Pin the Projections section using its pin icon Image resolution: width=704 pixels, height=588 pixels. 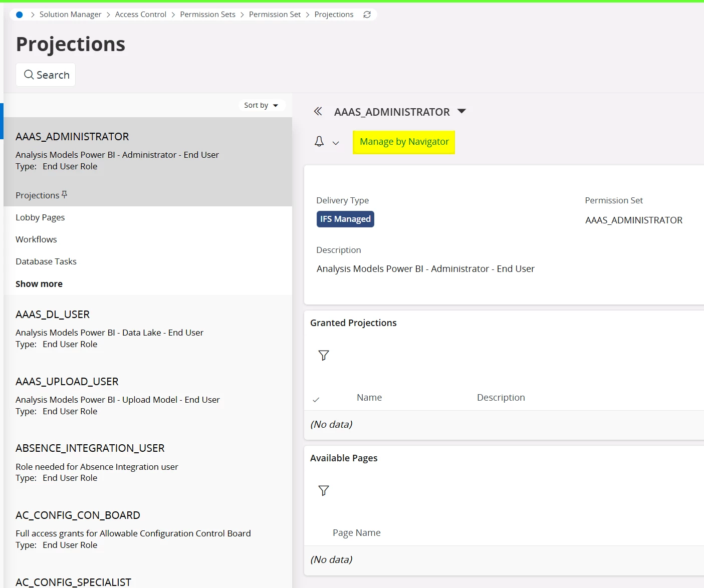[64, 194]
